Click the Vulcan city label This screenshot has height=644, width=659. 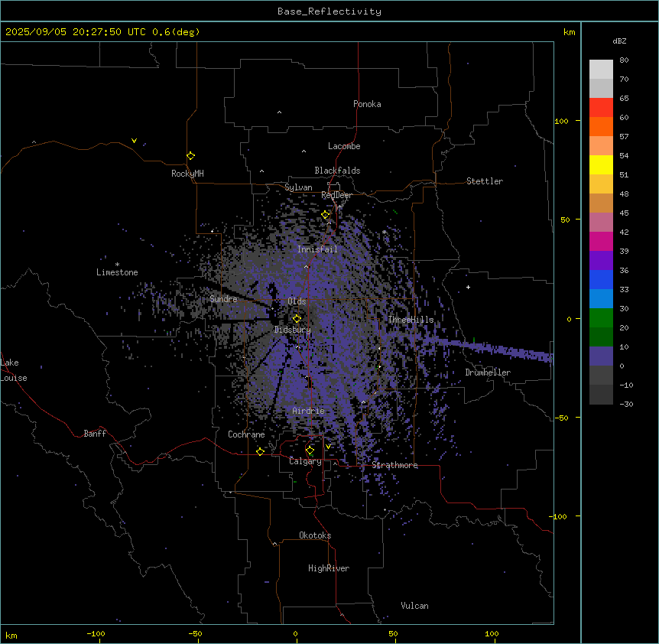click(x=415, y=606)
